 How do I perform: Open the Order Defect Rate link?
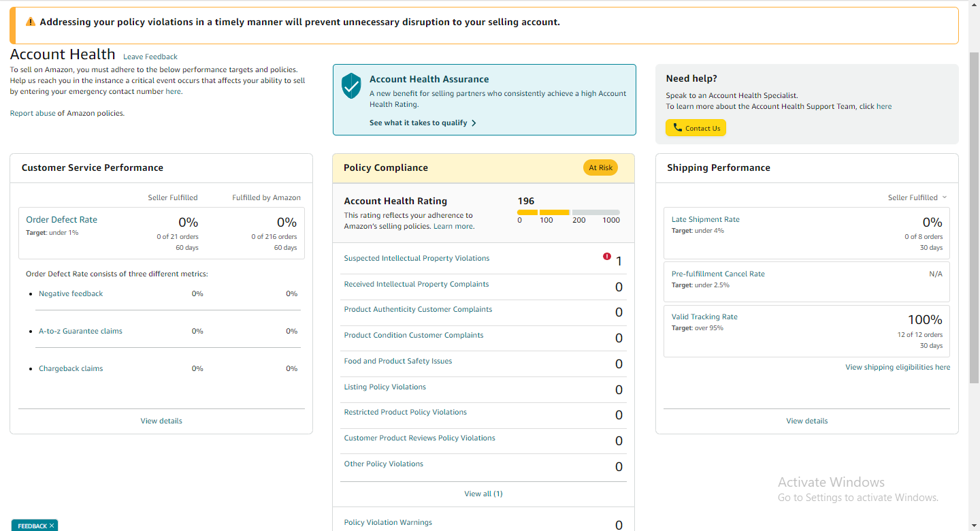[x=61, y=219]
